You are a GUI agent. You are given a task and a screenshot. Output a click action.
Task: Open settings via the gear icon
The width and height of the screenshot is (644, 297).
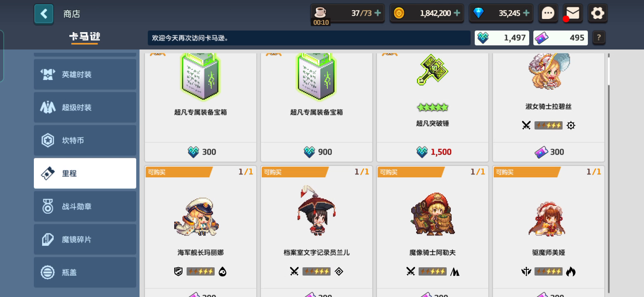pyautogui.click(x=597, y=14)
